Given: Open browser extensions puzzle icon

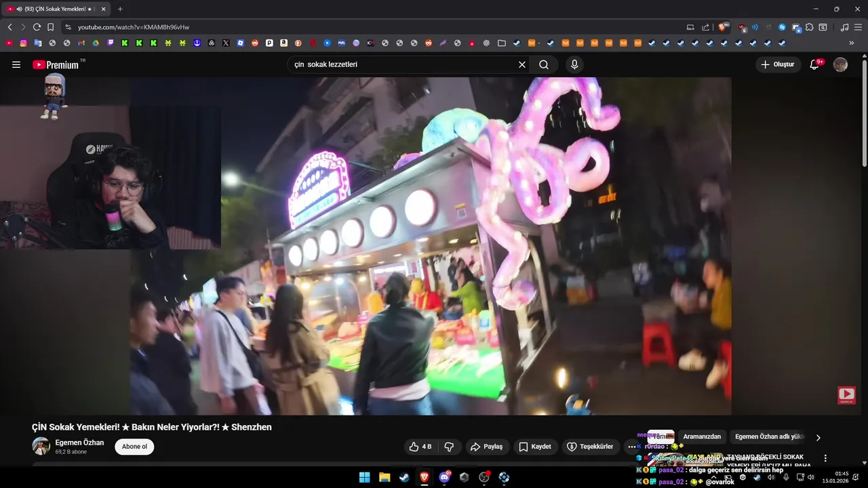Looking at the screenshot, I should pyautogui.click(x=810, y=27).
